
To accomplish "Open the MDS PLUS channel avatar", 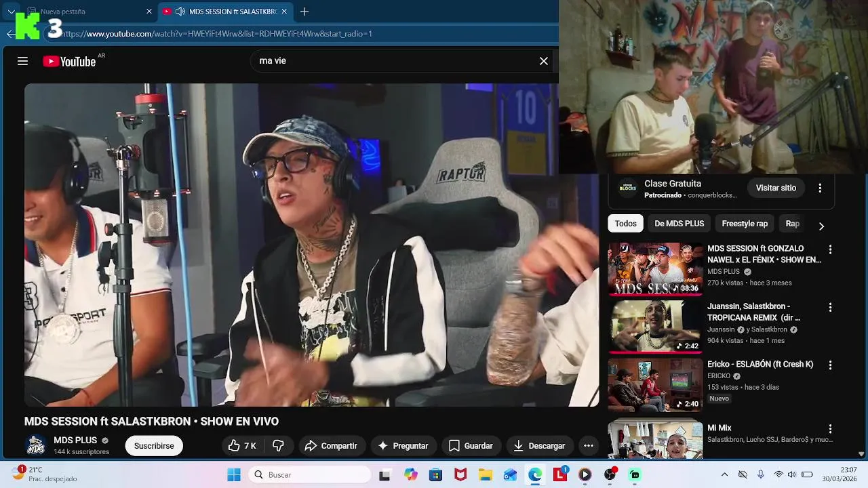I will point(35,445).
